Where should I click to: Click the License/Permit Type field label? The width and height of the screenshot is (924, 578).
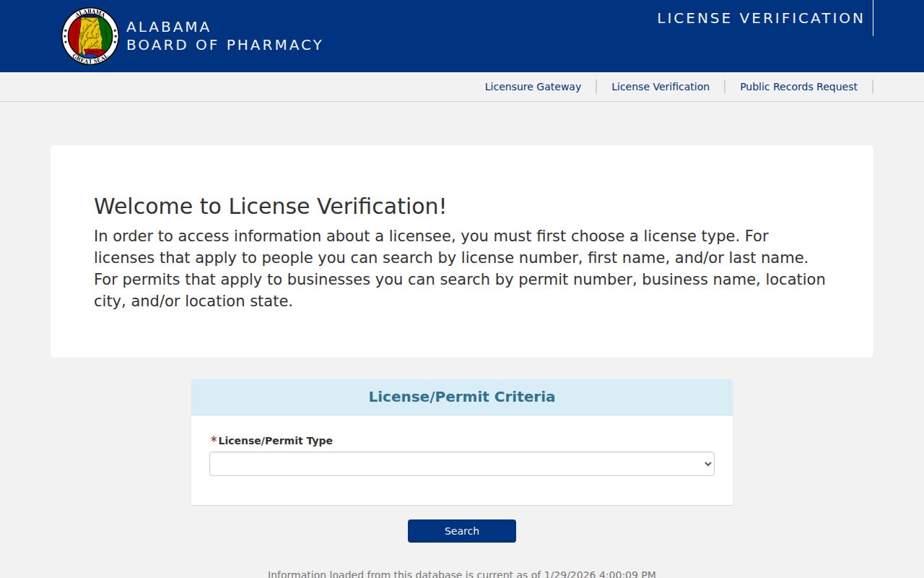point(271,441)
